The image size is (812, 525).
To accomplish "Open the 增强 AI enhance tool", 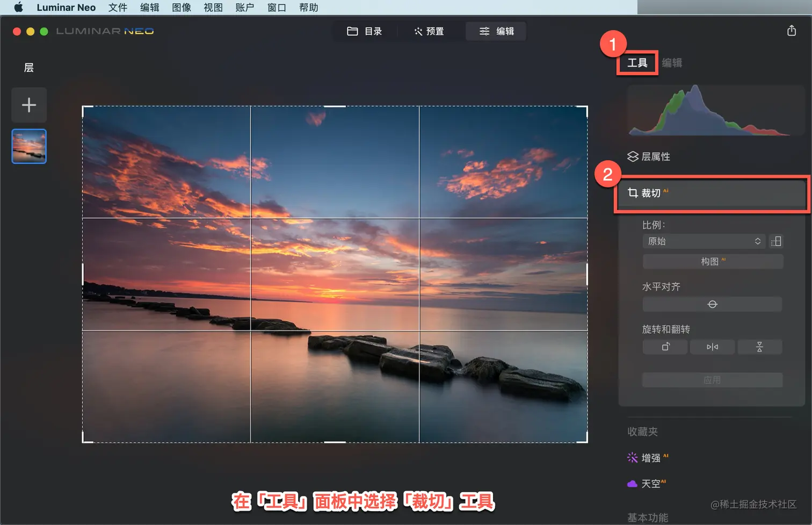I will 648,458.
